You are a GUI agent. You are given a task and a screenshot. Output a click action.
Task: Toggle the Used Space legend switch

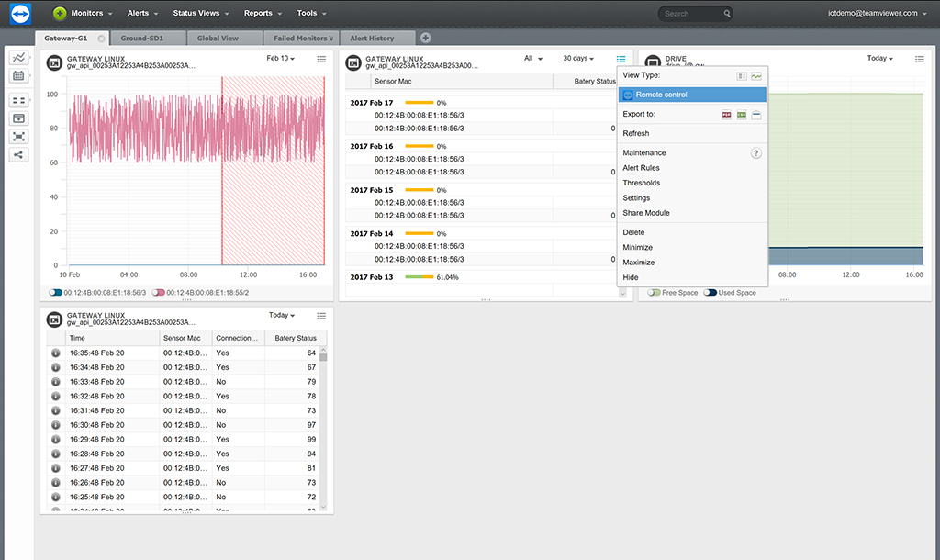(x=710, y=293)
